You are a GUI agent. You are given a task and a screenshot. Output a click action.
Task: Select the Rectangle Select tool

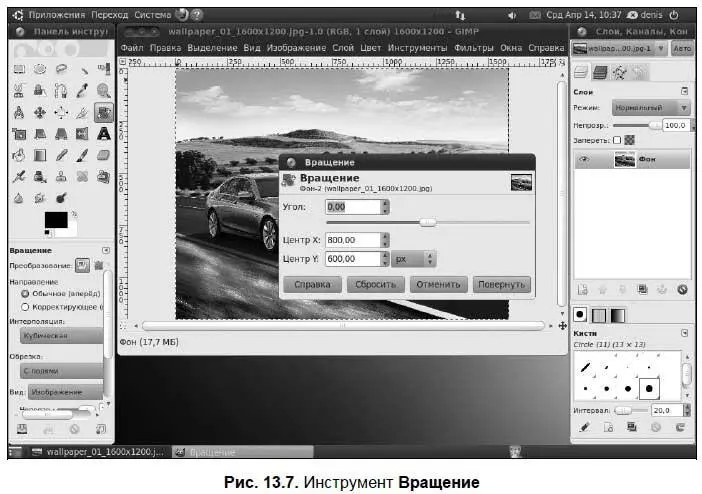[x=19, y=69]
